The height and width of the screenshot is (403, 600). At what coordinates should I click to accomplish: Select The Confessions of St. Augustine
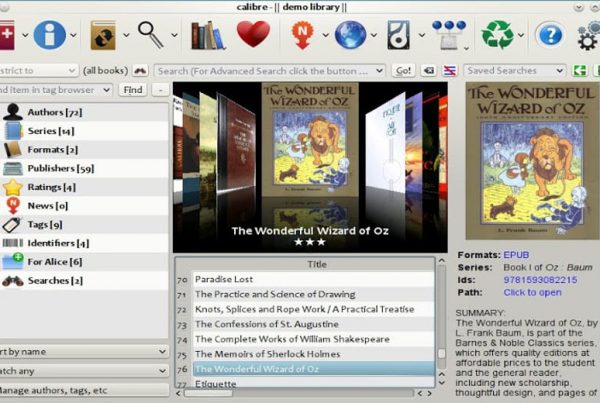(x=314, y=324)
